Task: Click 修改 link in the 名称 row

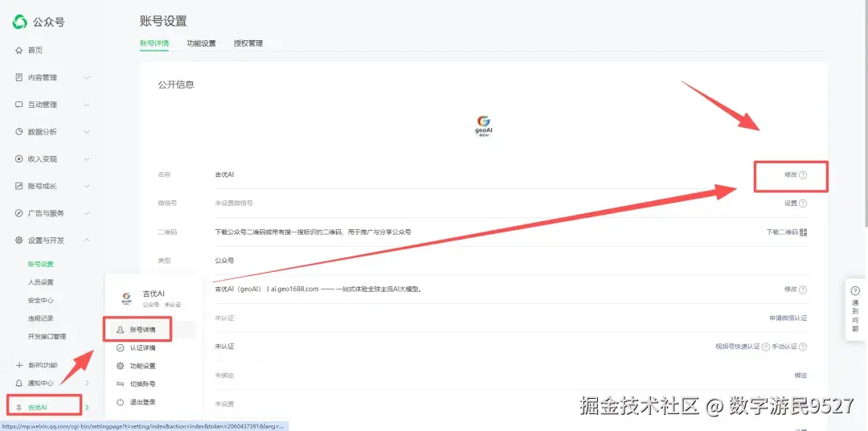Action: pos(791,174)
